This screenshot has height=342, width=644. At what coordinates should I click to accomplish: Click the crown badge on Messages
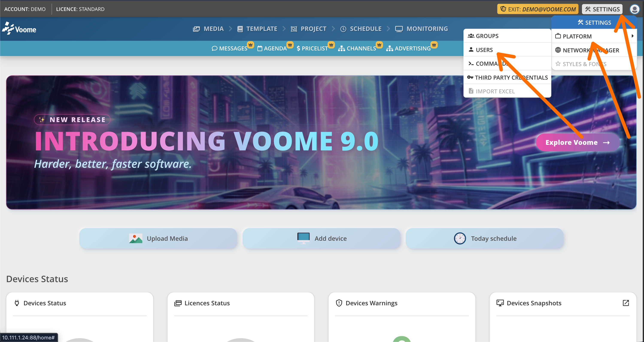(251, 45)
